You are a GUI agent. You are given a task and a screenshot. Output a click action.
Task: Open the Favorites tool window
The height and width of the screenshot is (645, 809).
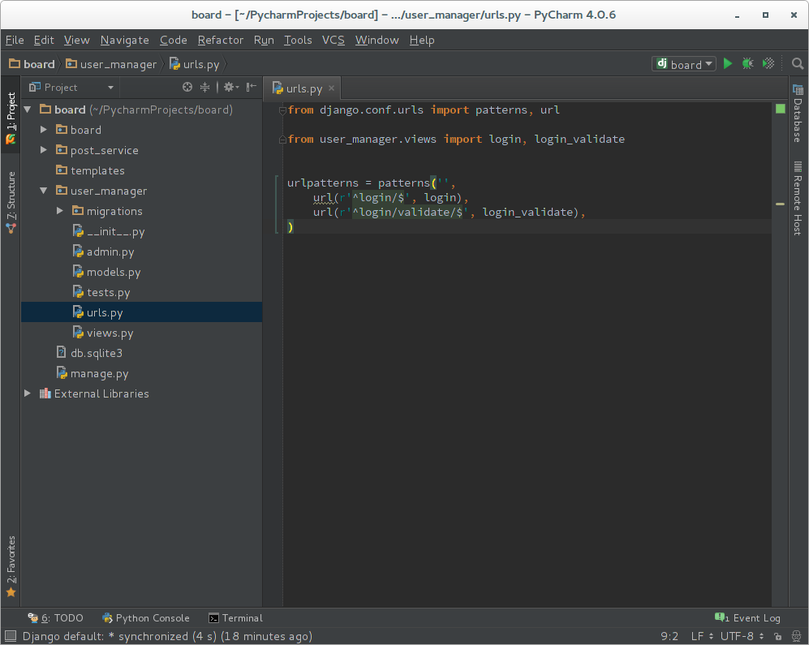[11, 567]
